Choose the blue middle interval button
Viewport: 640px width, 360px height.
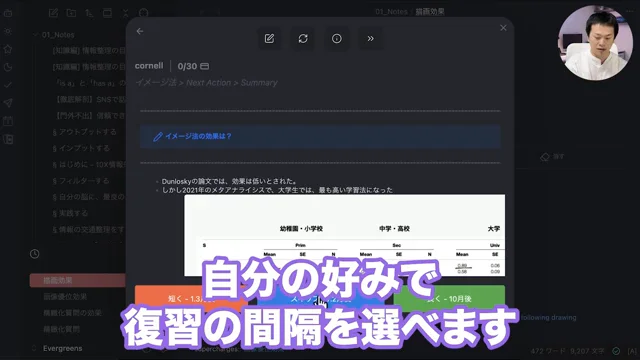321,298
